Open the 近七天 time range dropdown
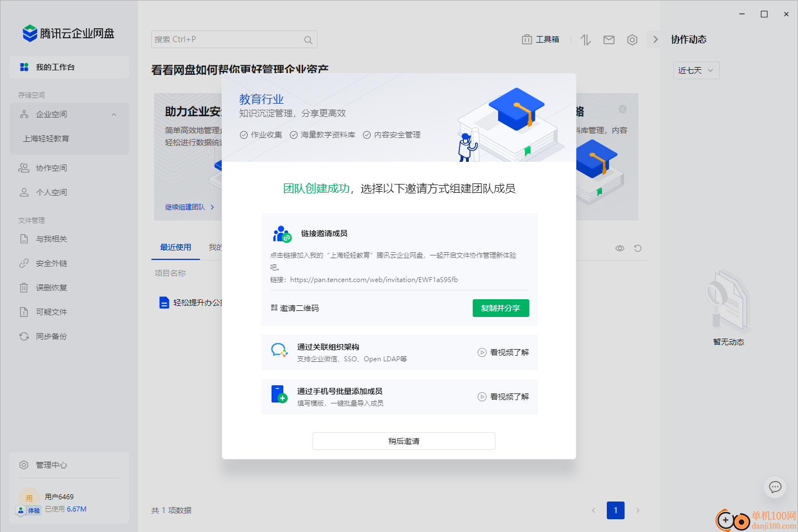Image resolution: width=798 pixels, height=532 pixels. tap(696, 70)
